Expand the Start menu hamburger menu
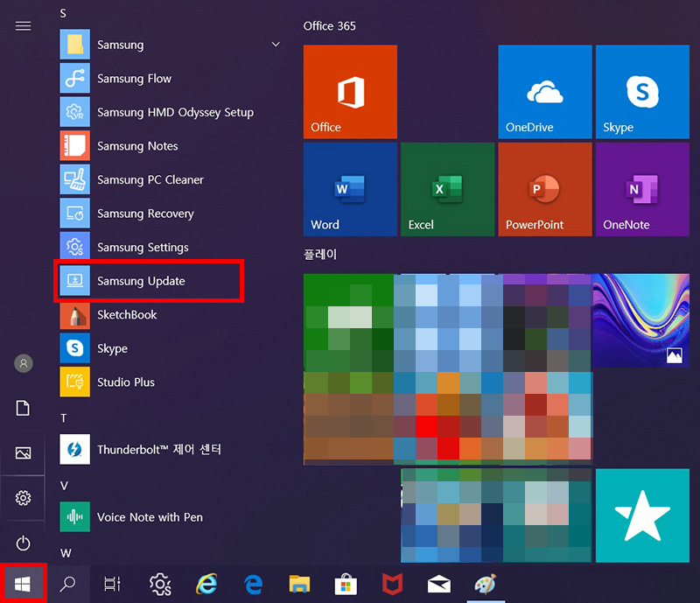 click(x=24, y=26)
